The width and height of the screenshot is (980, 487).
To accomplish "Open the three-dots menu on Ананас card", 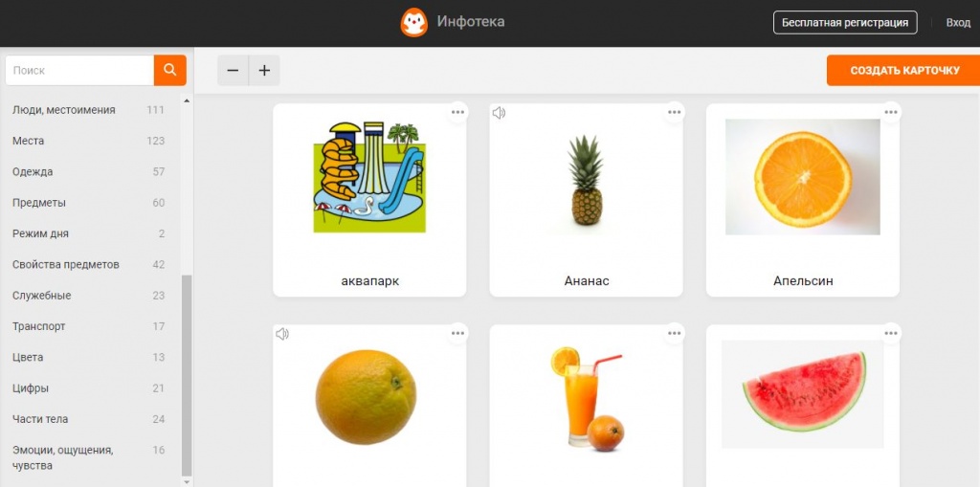I will click(674, 113).
